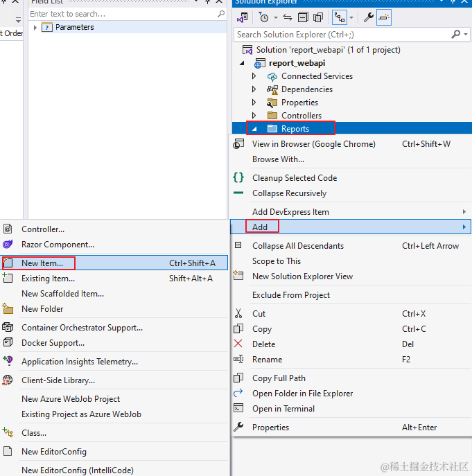Image resolution: width=472 pixels, height=476 pixels.
Task: Open the Pending Changes Filter
Action: pos(263,17)
